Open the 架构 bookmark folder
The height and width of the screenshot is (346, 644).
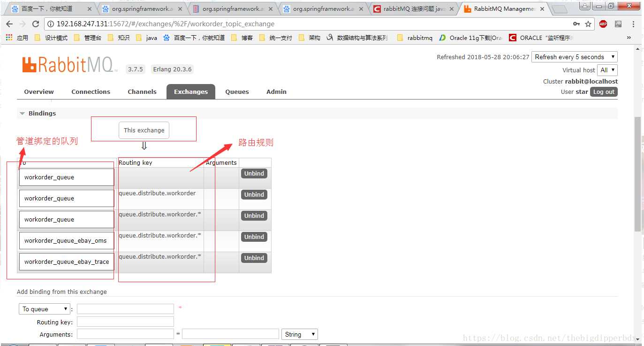point(310,38)
